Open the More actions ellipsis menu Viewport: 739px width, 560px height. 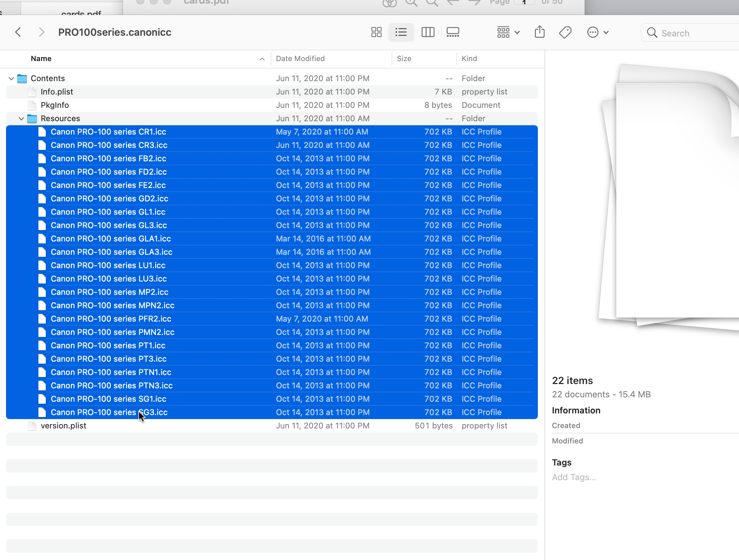(598, 32)
